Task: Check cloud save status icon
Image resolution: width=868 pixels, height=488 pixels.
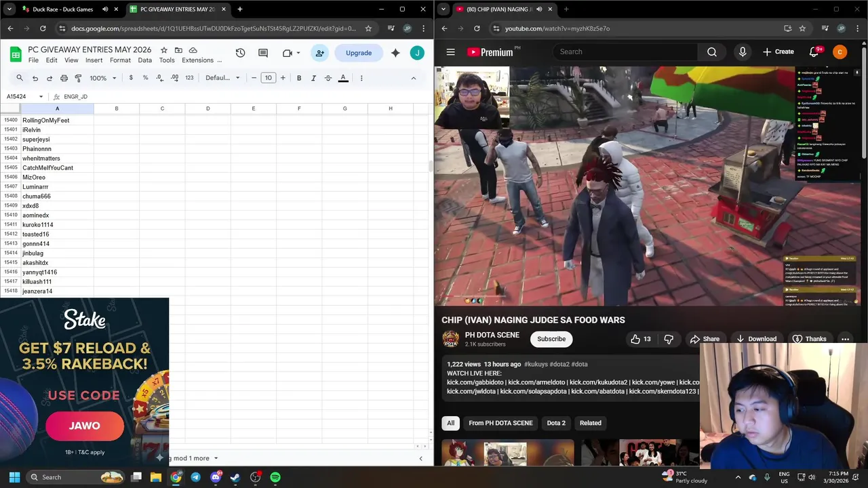Action: click(x=193, y=50)
